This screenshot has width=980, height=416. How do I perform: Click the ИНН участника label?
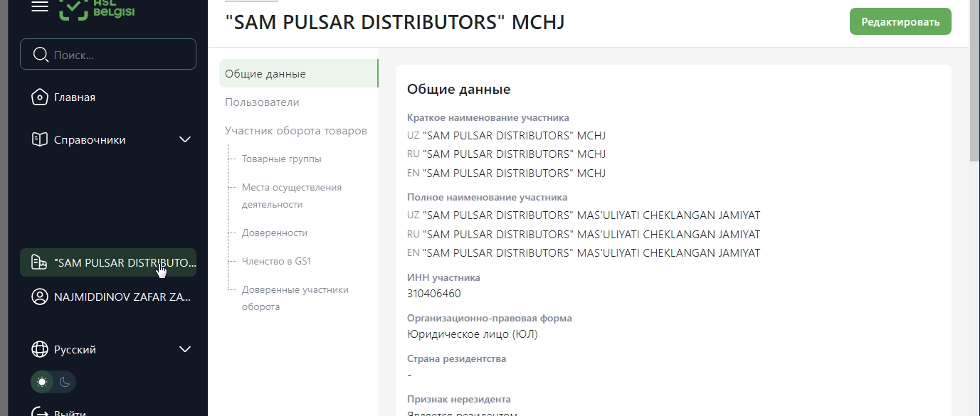click(x=443, y=277)
